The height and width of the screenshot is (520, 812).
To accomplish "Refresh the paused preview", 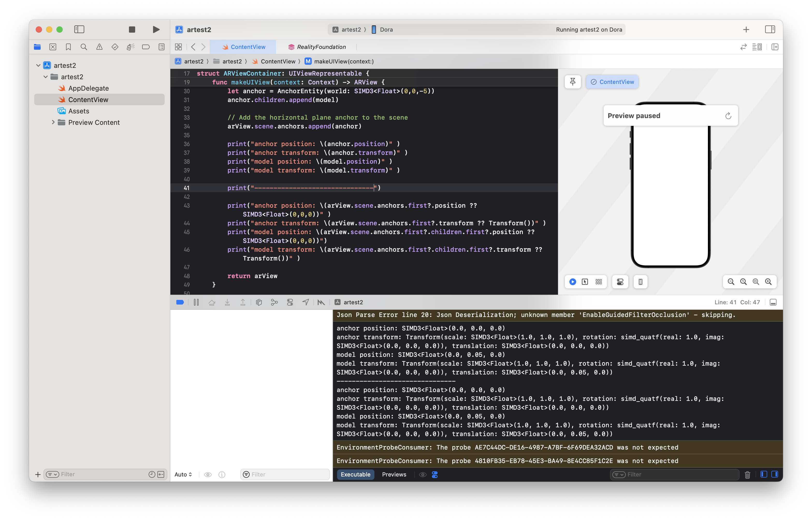I will 728,116.
